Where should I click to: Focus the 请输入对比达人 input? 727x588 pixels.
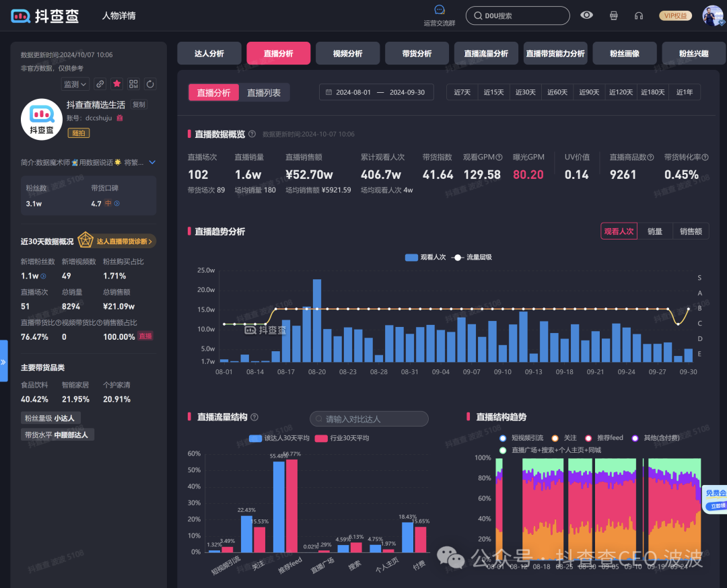pyautogui.click(x=369, y=419)
